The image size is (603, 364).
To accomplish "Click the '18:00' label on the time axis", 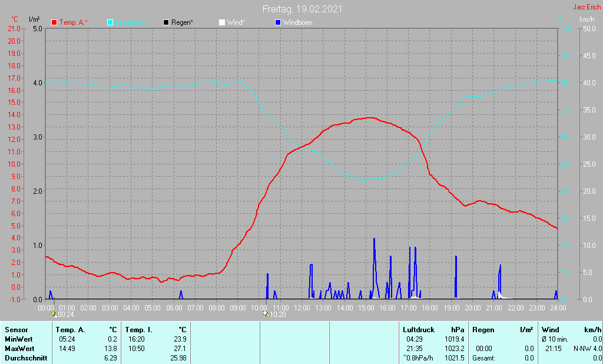I will point(429,308).
